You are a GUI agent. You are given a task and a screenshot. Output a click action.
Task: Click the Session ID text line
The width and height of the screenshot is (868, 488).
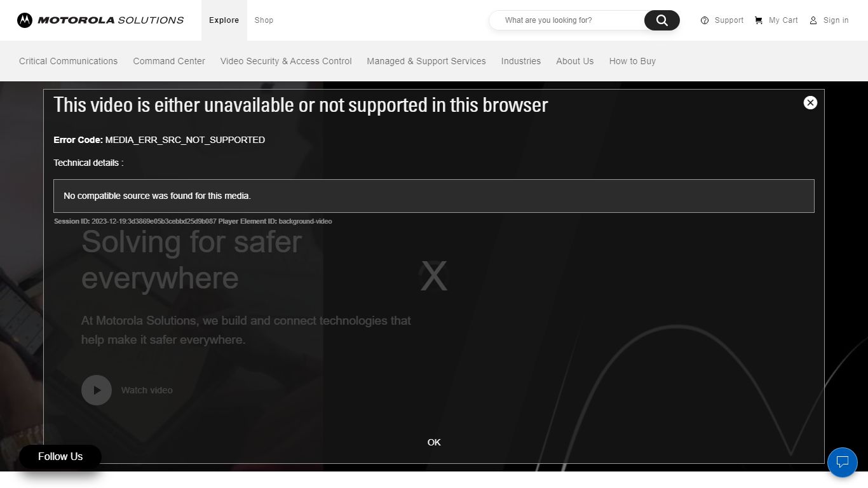193,221
